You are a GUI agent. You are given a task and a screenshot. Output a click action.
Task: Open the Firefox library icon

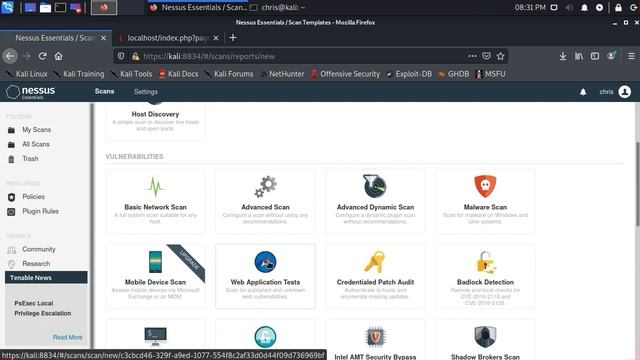coord(579,56)
